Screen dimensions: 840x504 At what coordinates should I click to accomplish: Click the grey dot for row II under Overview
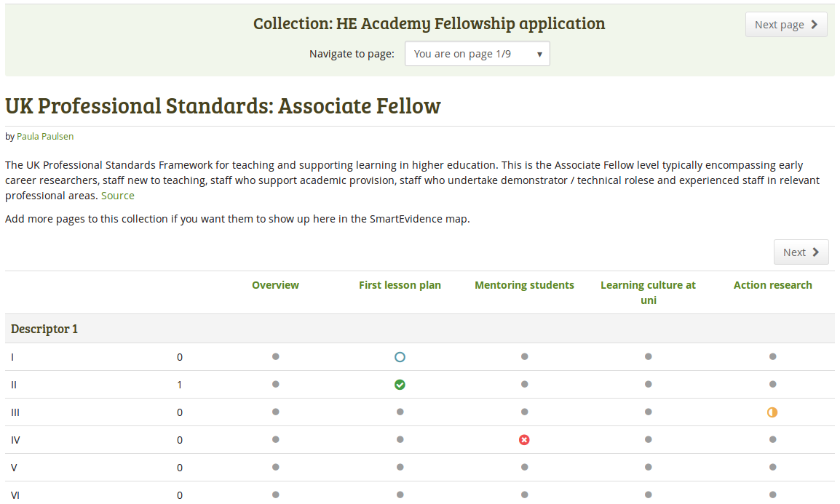pyautogui.click(x=275, y=384)
